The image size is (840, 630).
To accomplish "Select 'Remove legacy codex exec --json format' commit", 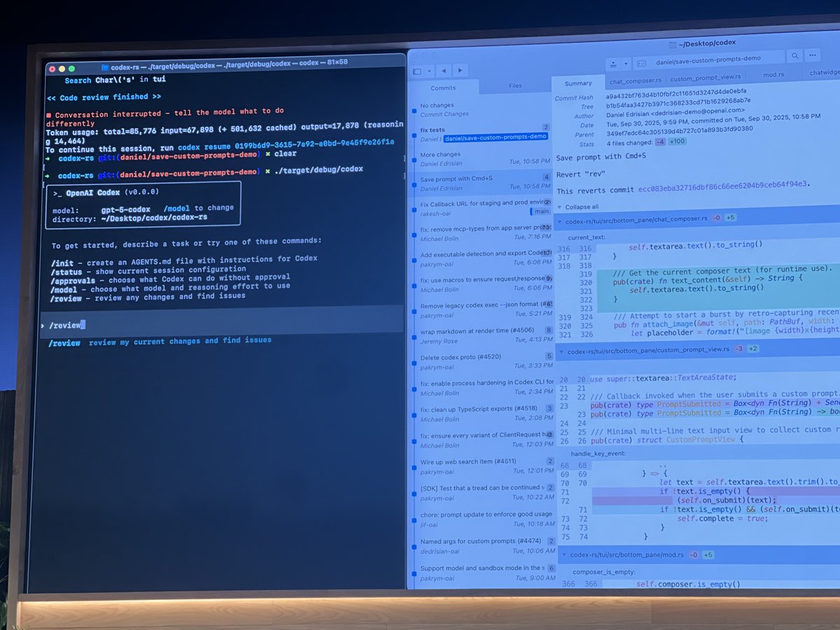I will tap(483, 309).
